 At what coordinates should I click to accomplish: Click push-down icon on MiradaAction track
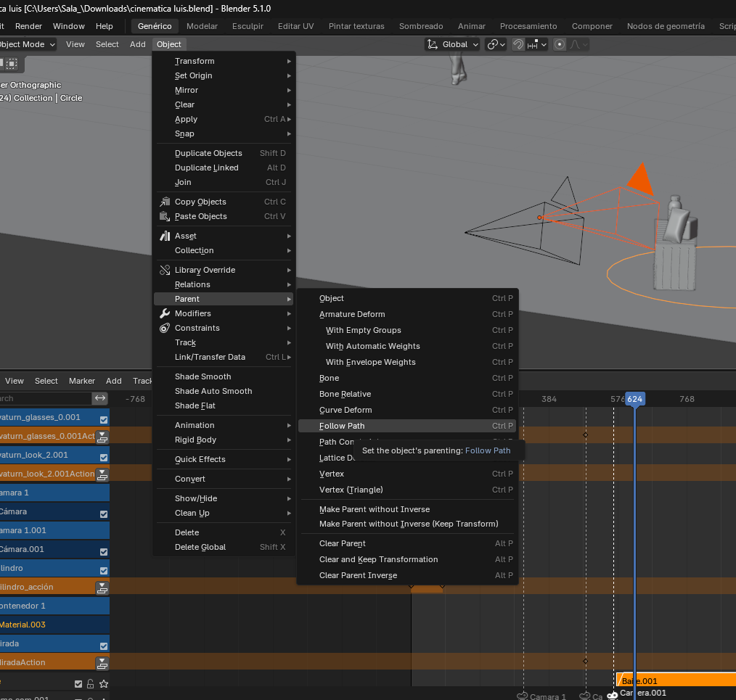(102, 662)
